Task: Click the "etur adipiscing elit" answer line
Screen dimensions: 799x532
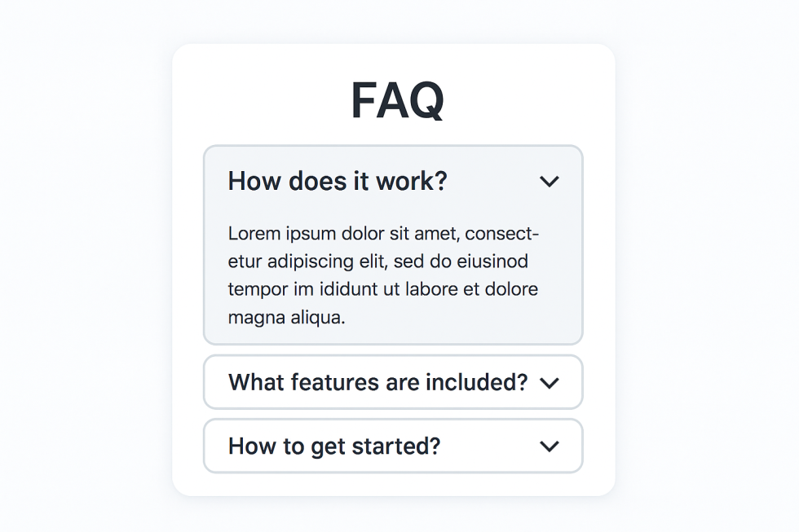Action: 378,262
